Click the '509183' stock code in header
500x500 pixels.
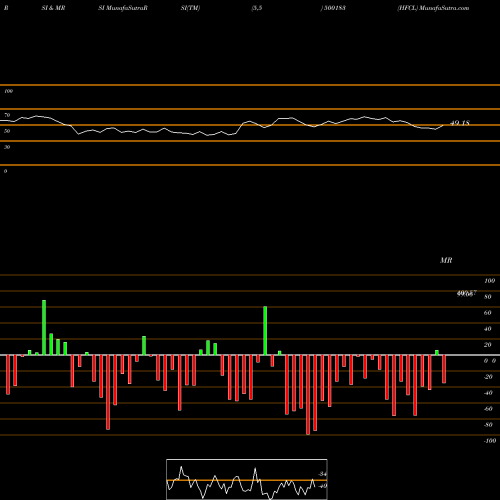pos(335,8)
